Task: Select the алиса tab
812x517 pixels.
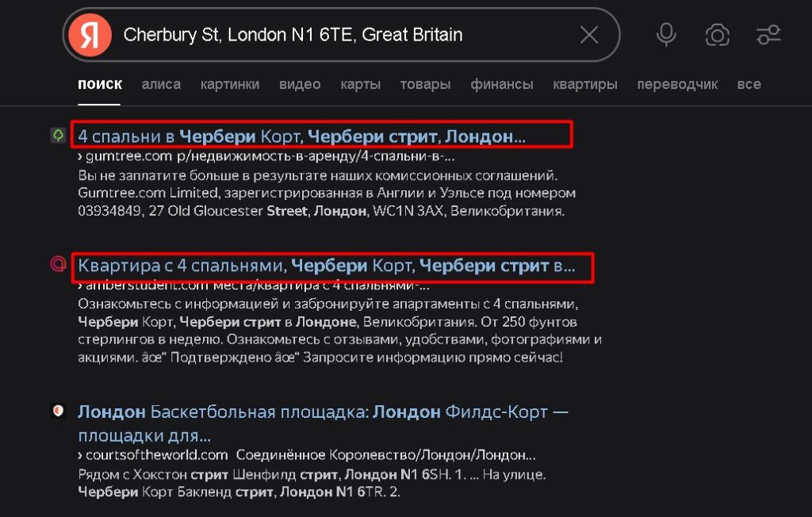Action: coord(161,84)
